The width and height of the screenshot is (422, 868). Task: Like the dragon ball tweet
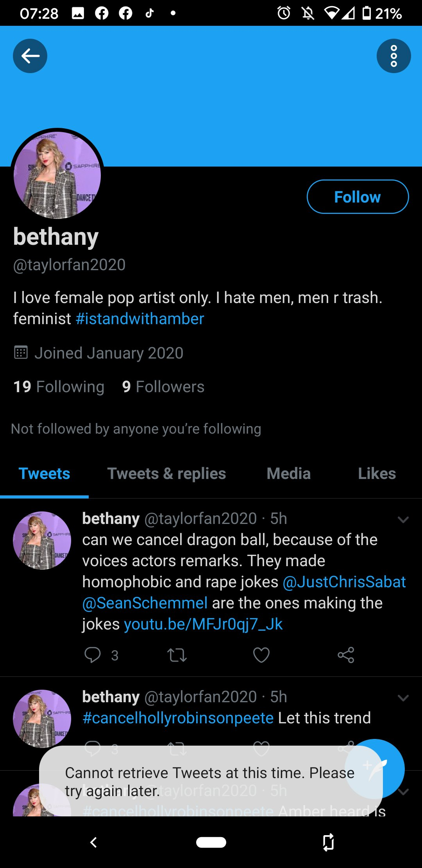click(261, 655)
